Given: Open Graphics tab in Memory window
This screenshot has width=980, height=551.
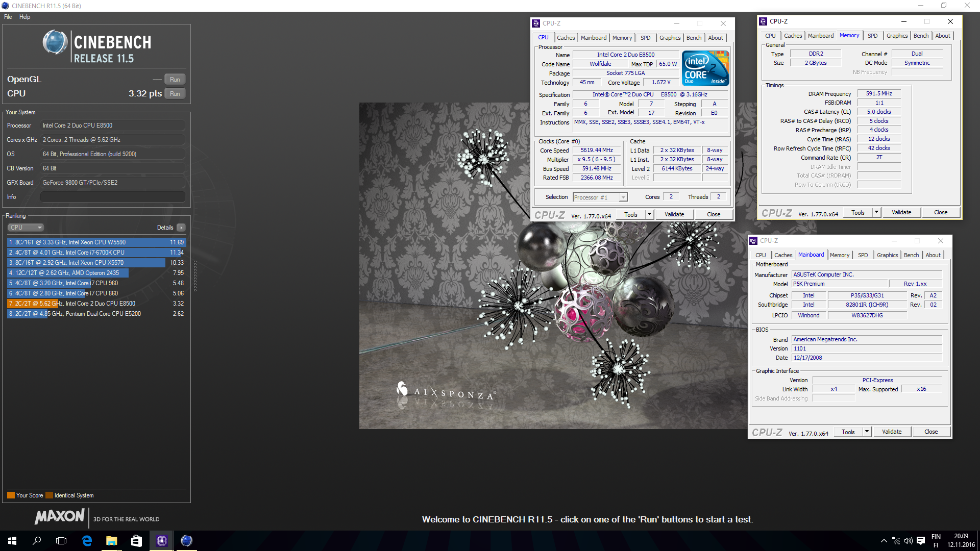Looking at the screenshot, I should point(897,36).
